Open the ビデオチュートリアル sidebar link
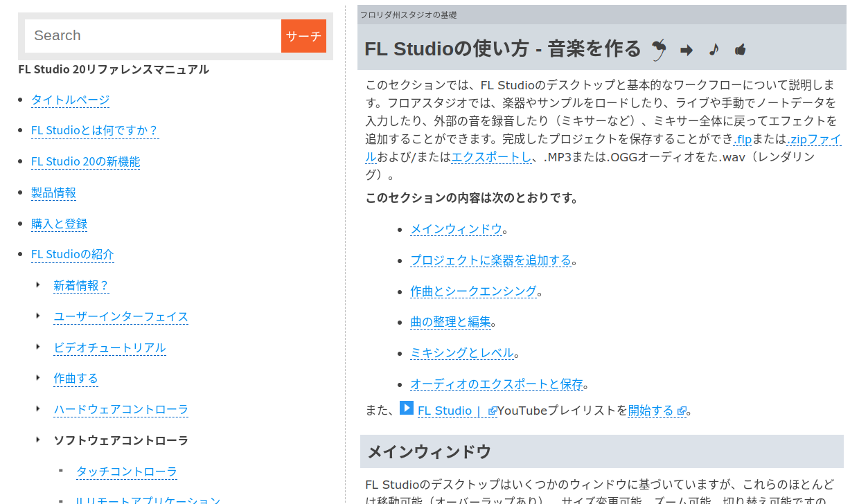Image resolution: width=850 pixels, height=504 pixels. tap(109, 348)
